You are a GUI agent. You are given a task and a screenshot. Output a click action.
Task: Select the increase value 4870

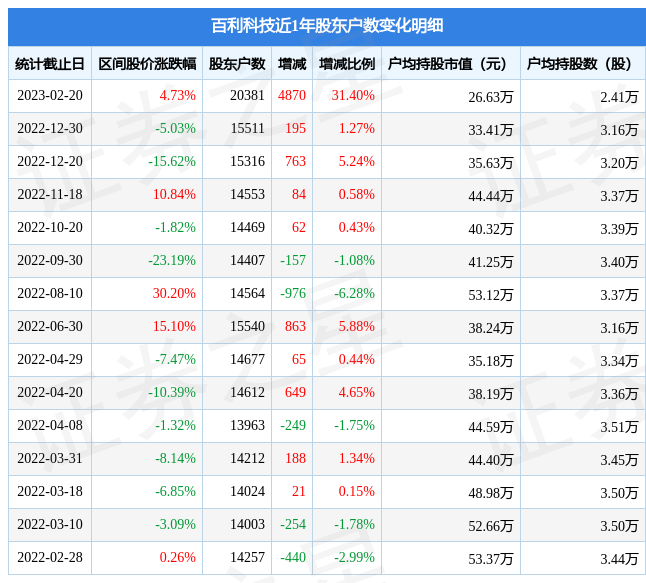(292, 96)
